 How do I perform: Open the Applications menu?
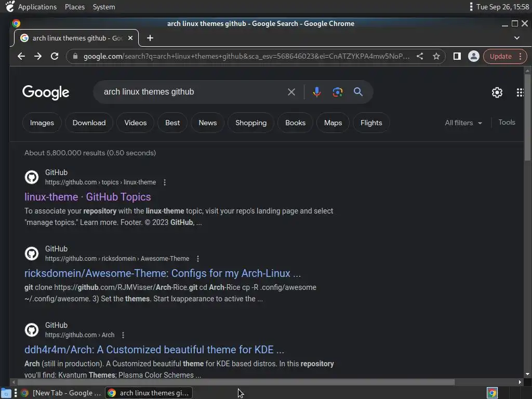pos(37,7)
